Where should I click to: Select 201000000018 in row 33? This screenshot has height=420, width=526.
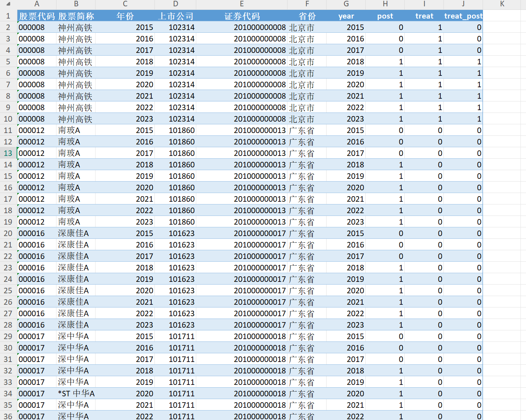[242, 382]
